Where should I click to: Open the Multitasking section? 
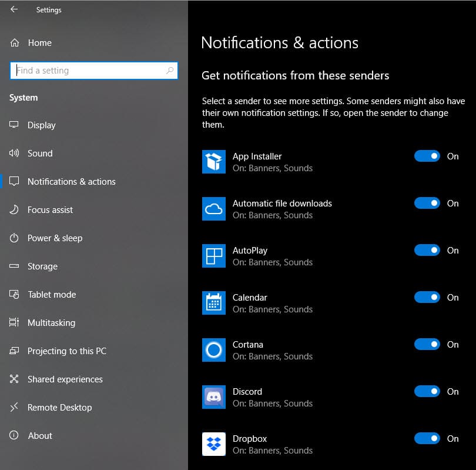coord(94,323)
